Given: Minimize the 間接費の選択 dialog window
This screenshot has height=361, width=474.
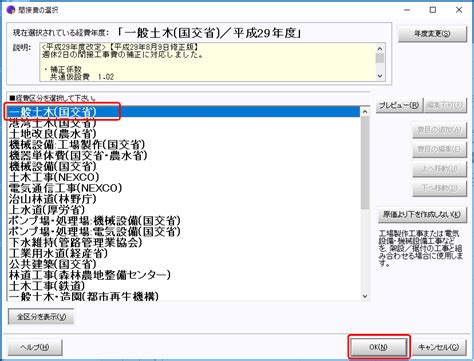Looking at the screenshot, I should point(407,10).
